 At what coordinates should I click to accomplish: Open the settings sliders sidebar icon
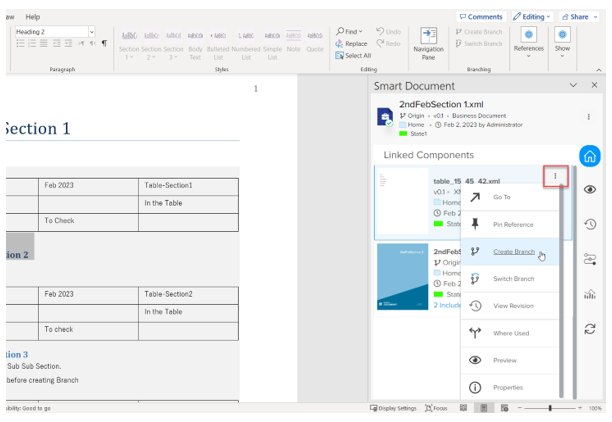coord(590,259)
